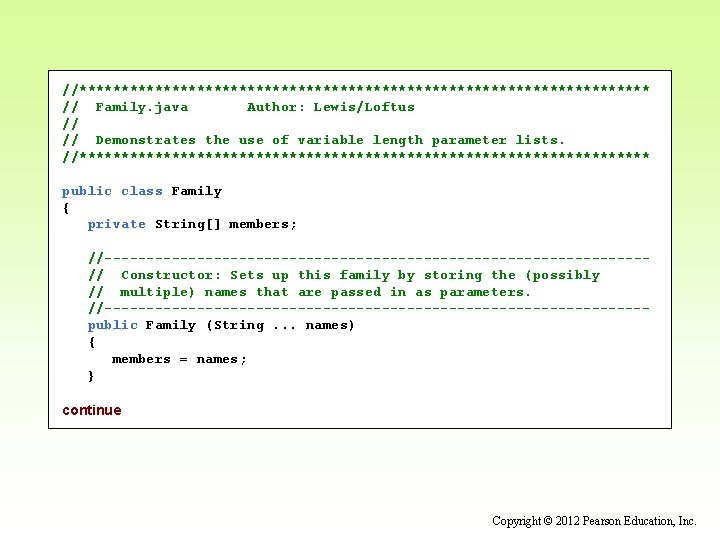720x540 pixels.
Task: Click the "private String[] members;" line
Action: pos(192,224)
